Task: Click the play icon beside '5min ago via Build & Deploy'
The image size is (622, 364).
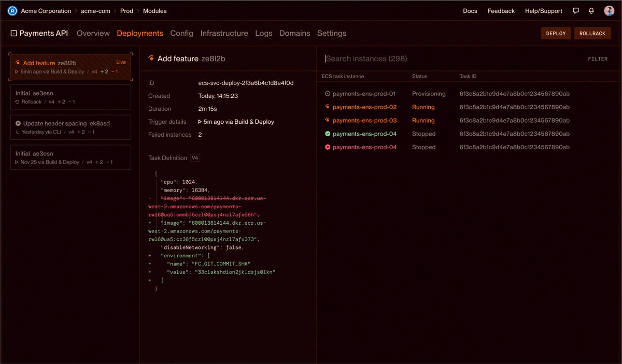Action: [x=17, y=71]
